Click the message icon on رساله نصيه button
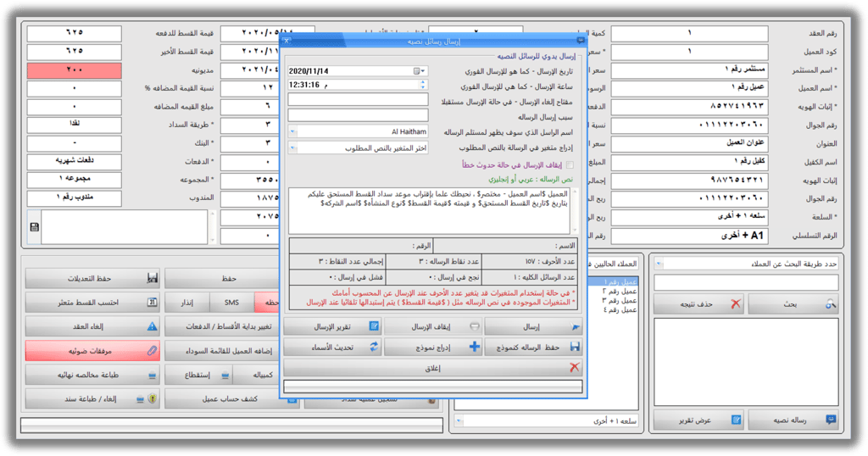Viewport: 868px width, 456px height. click(x=831, y=420)
